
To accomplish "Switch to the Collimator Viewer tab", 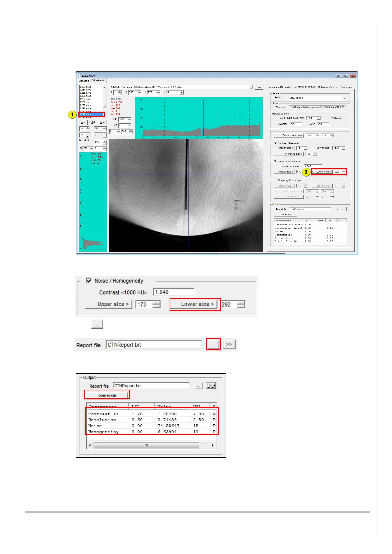I will pos(327,87).
